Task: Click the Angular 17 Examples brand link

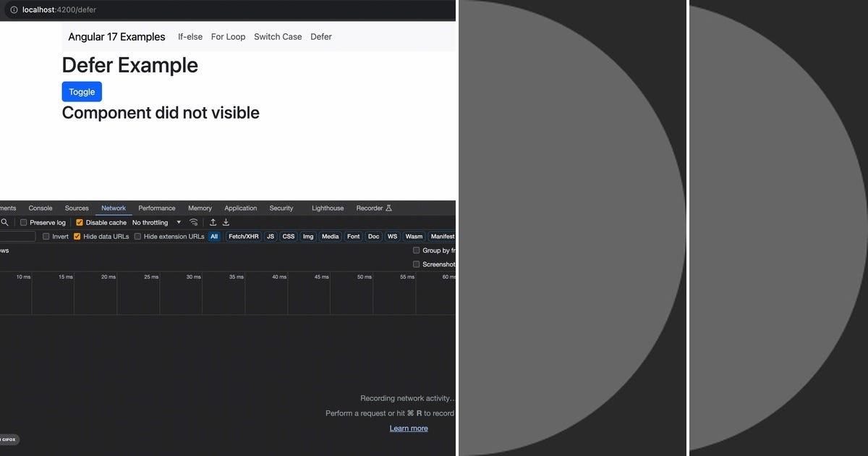Action: tap(117, 37)
